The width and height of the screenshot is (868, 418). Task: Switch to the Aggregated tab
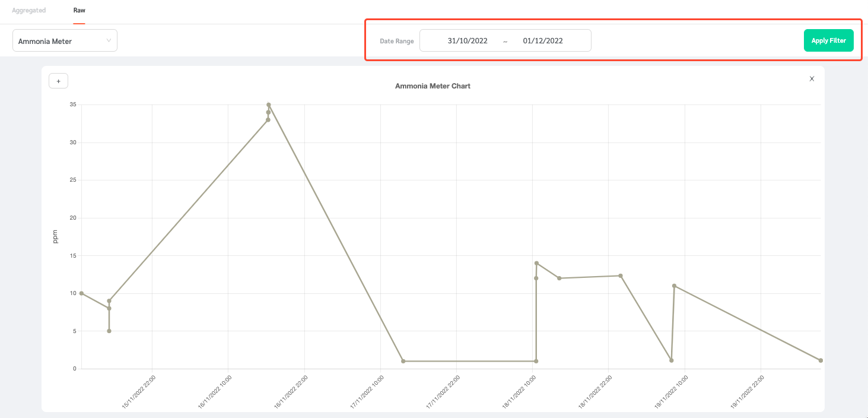point(28,10)
